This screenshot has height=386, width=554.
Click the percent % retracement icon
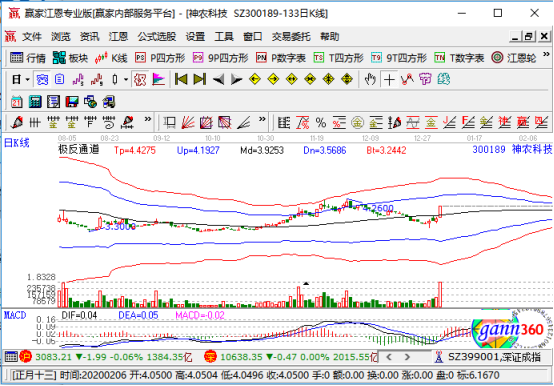[x=320, y=123]
